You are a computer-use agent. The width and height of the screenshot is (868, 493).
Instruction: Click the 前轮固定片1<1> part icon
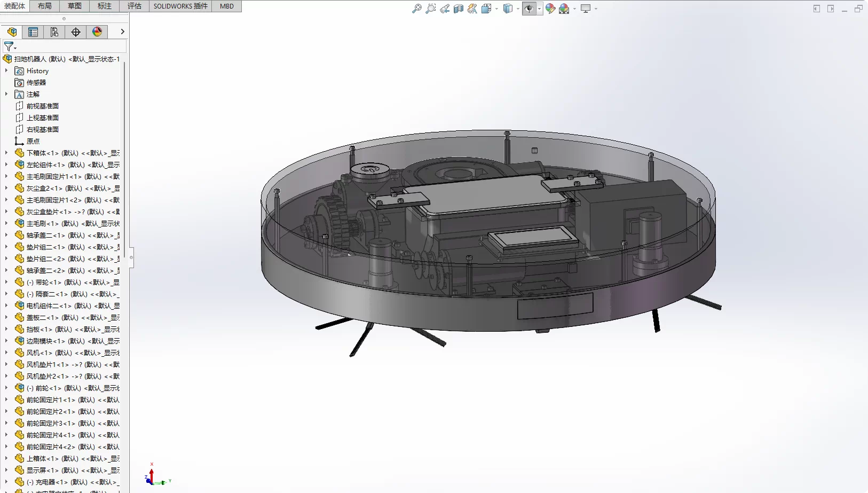(x=20, y=400)
